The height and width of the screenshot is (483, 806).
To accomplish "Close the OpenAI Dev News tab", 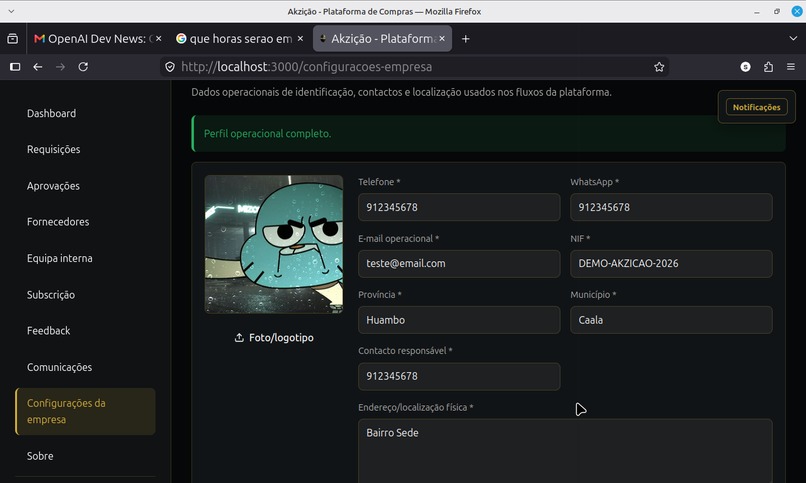I will pyautogui.click(x=159, y=39).
